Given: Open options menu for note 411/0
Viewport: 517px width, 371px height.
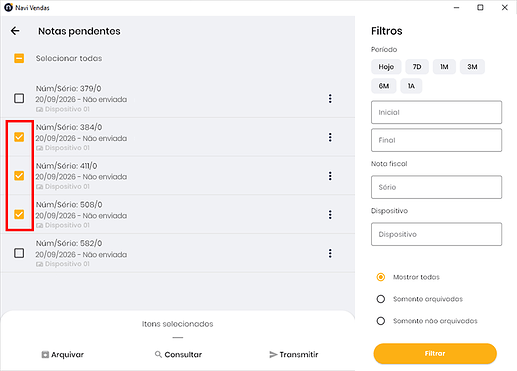Looking at the screenshot, I should coord(330,176).
